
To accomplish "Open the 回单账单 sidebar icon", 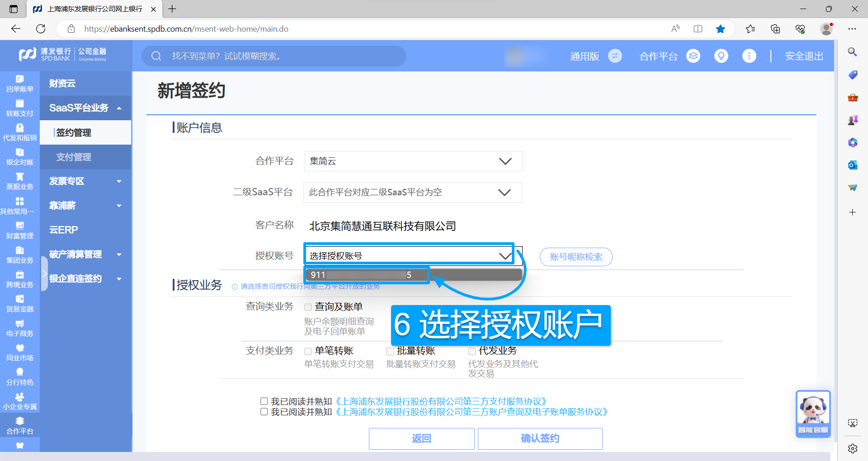I will pos(20,84).
